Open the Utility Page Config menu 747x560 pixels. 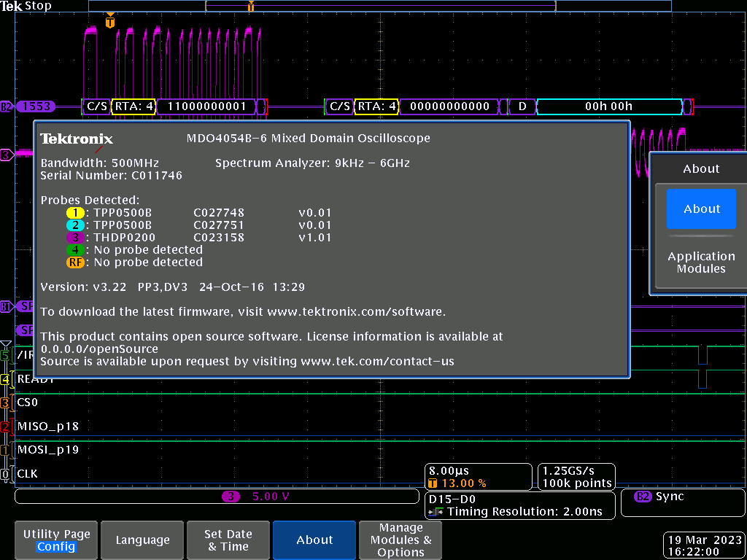[x=56, y=540]
